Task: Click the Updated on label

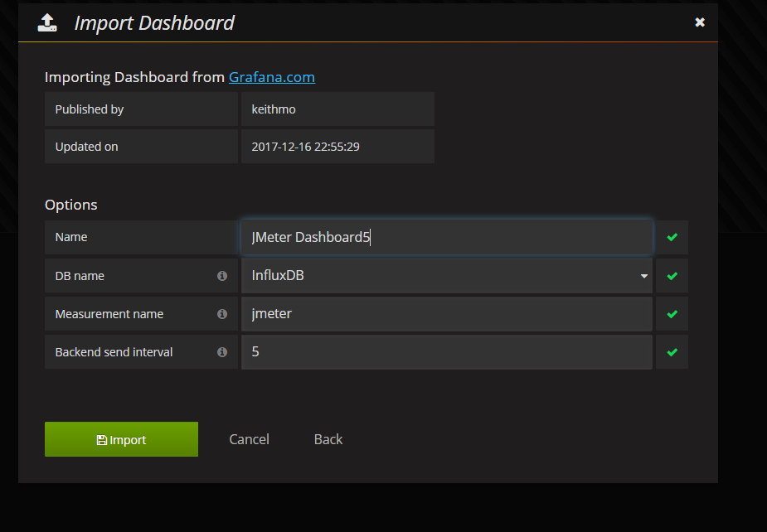Action: (86, 147)
